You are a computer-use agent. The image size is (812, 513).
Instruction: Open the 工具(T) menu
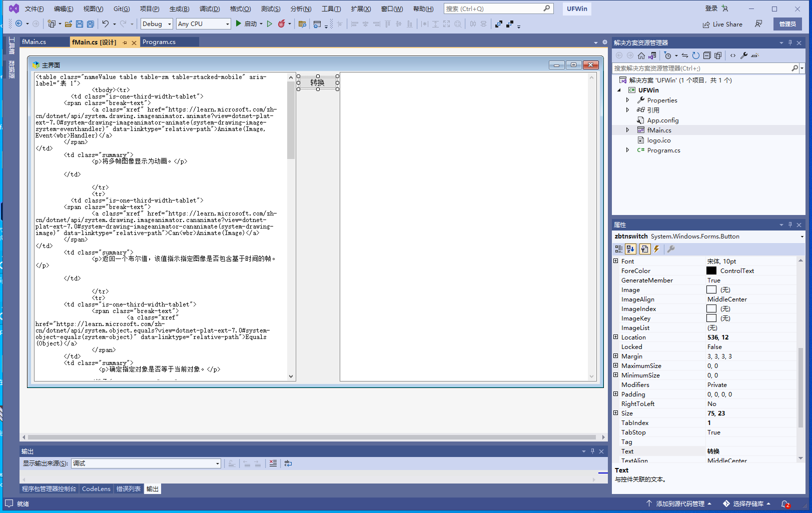tap(331, 9)
